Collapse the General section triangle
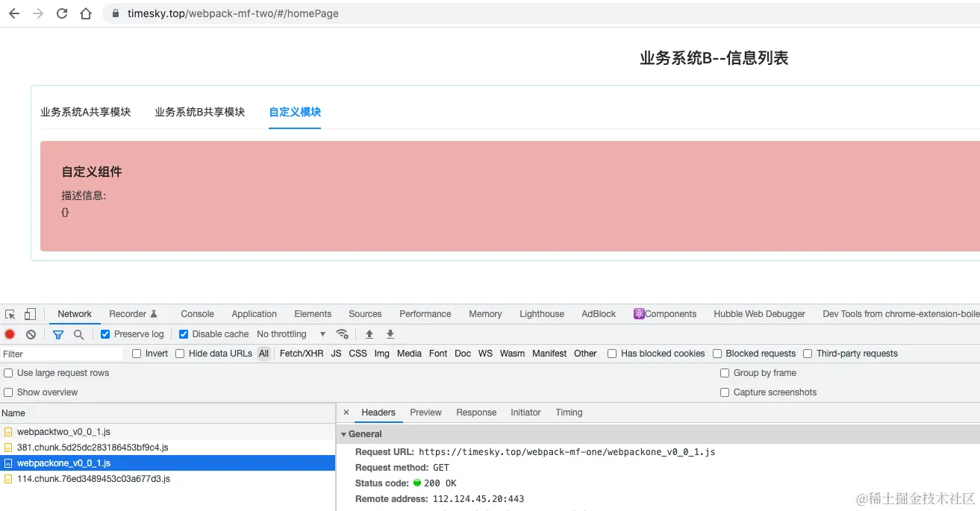Screen dimensions: 980x511 point(344,434)
